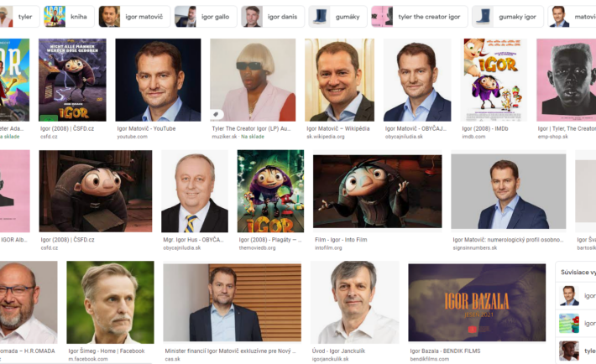Viewport: 596px width, 364px height.
Task: Click the 'tyler the creator igor' chip
Action: (x=419, y=17)
